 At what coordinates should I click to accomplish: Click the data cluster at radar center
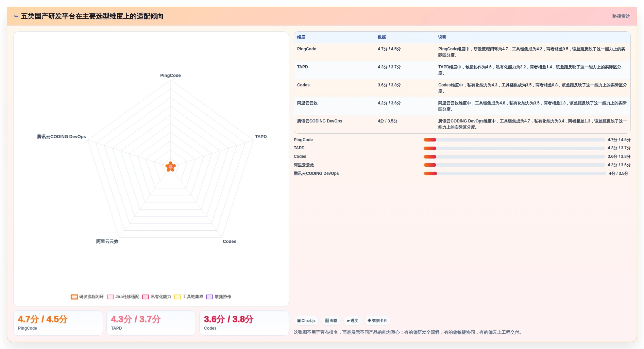click(x=171, y=167)
